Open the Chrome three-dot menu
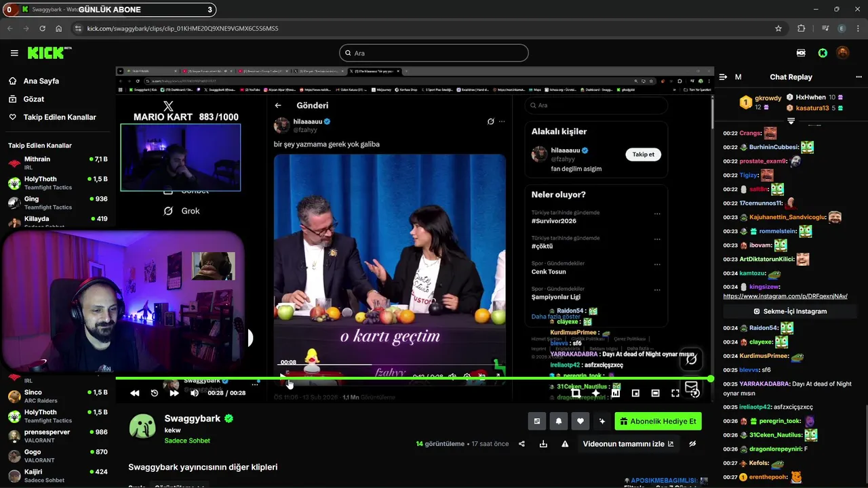The height and width of the screenshot is (488, 868). click(858, 28)
